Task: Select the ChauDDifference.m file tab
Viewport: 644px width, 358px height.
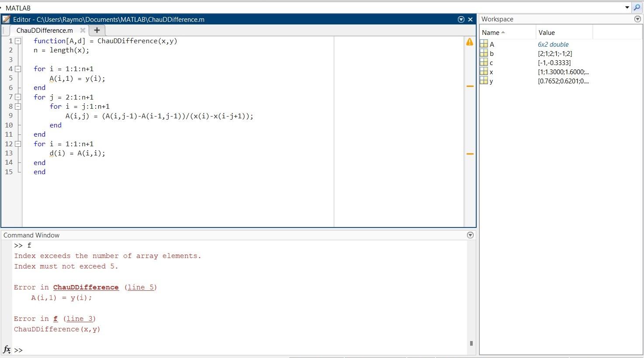Action: tap(45, 30)
